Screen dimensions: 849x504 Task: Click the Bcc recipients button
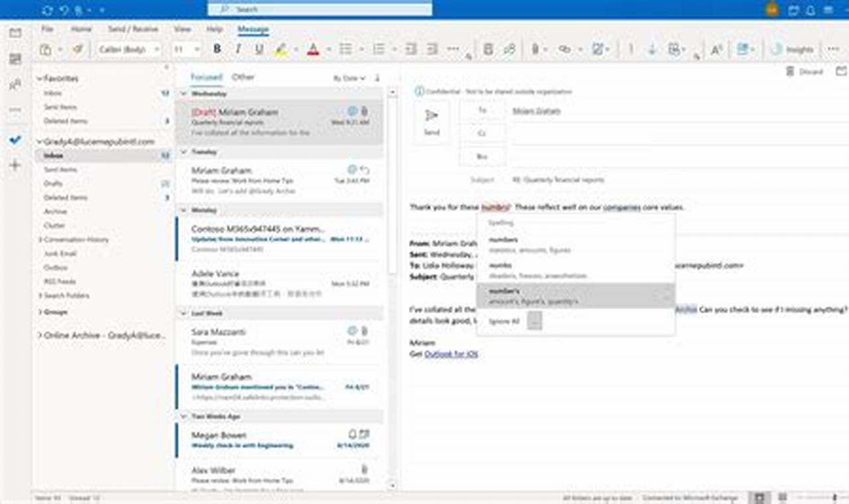pos(482,156)
